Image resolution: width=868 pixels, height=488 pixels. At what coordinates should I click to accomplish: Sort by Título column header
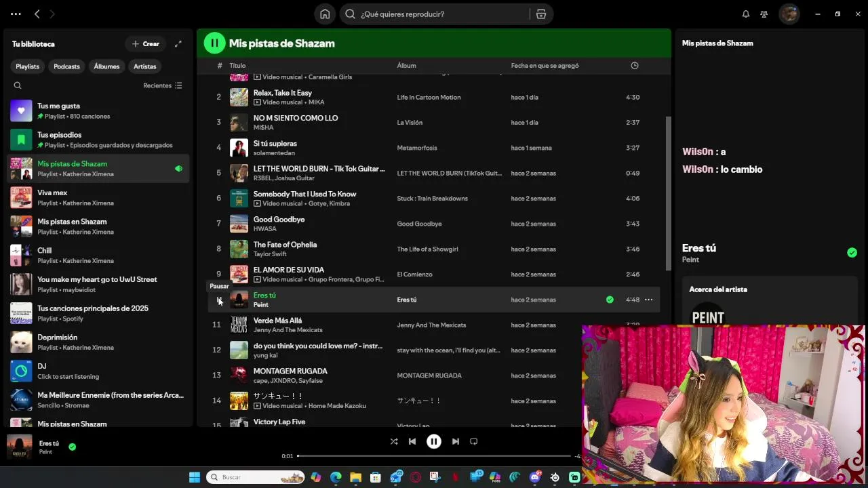click(237, 66)
